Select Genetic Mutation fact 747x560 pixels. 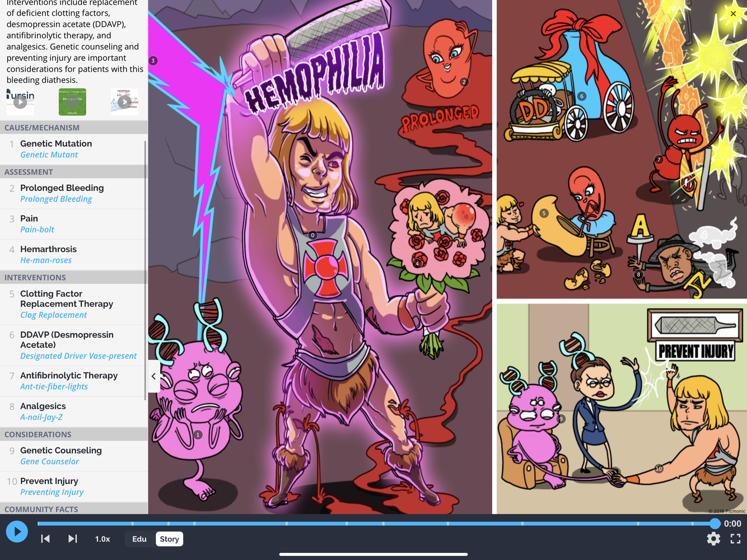(74, 149)
